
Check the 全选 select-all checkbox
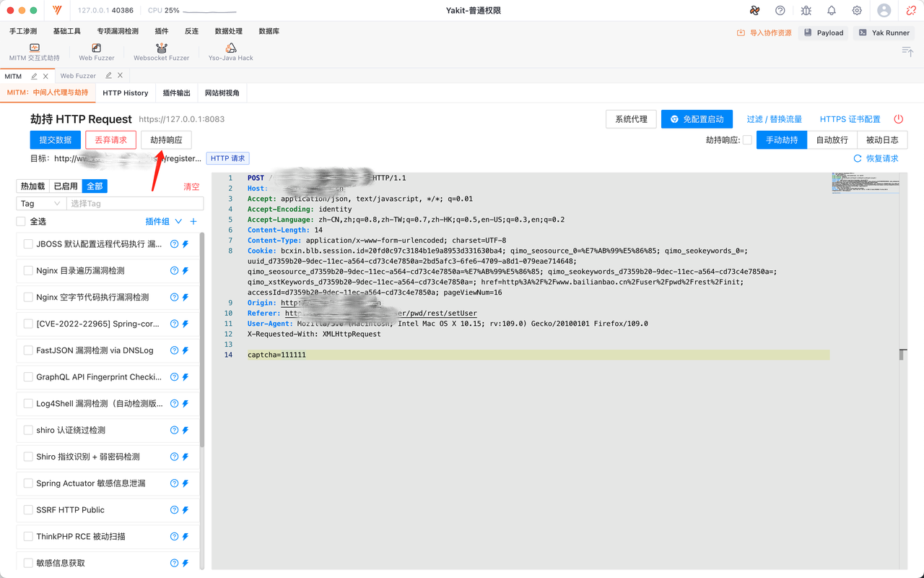[21, 222]
